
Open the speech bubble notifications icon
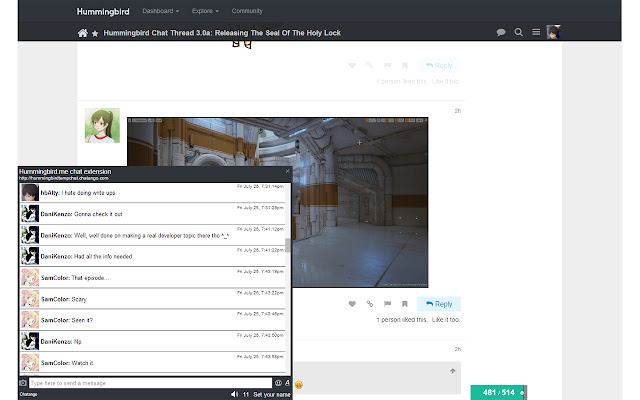(501, 32)
